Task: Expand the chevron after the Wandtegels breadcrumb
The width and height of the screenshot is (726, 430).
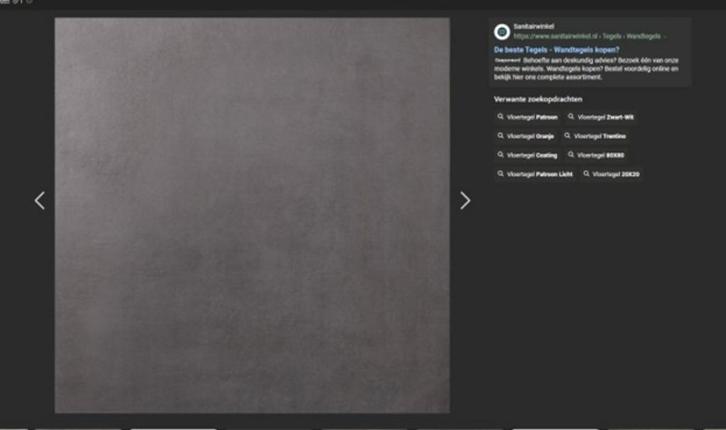Action: coord(665,36)
